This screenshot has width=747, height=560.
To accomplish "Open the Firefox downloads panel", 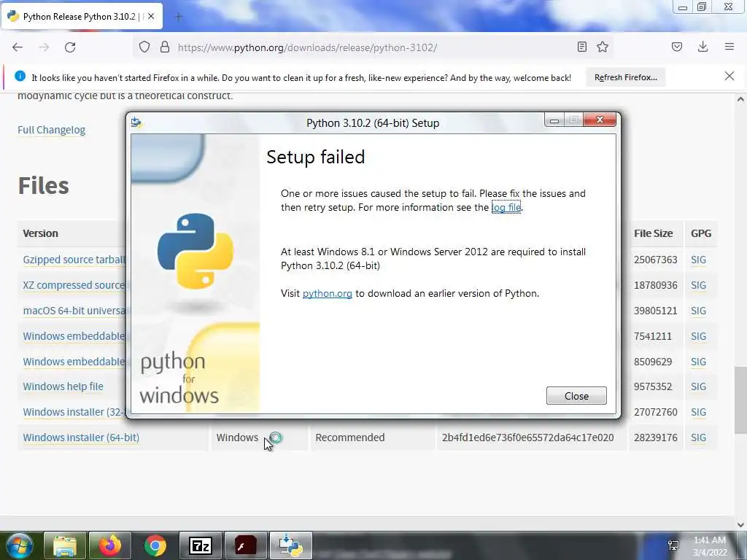I will (x=703, y=47).
